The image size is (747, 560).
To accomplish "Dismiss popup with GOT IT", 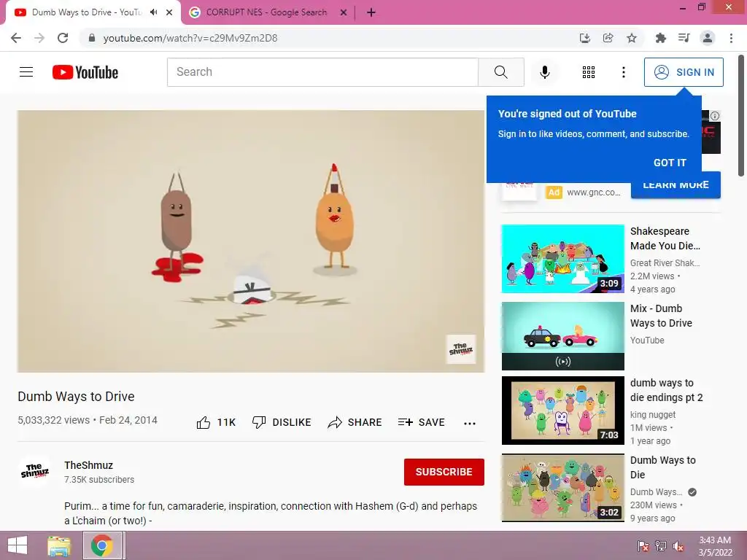I will [x=670, y=163].
